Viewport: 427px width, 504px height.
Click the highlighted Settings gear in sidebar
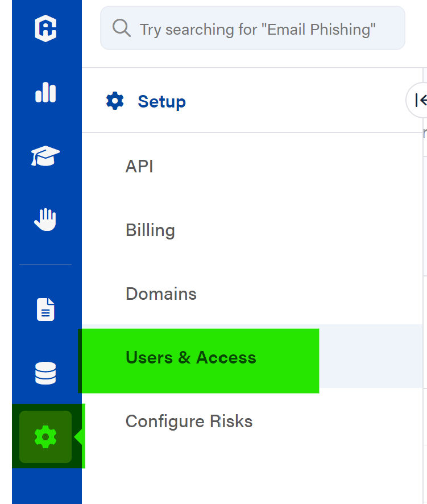click(45, 437)
